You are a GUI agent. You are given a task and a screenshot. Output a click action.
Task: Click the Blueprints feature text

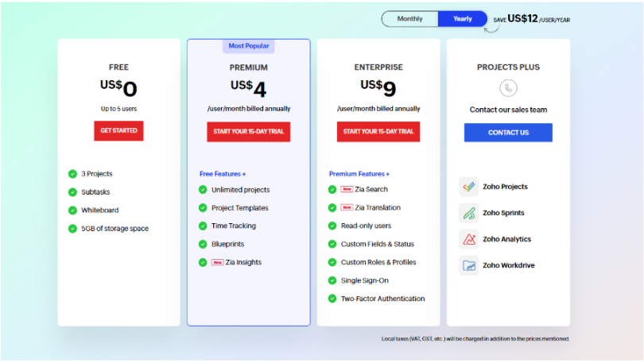tap(227, 244)
